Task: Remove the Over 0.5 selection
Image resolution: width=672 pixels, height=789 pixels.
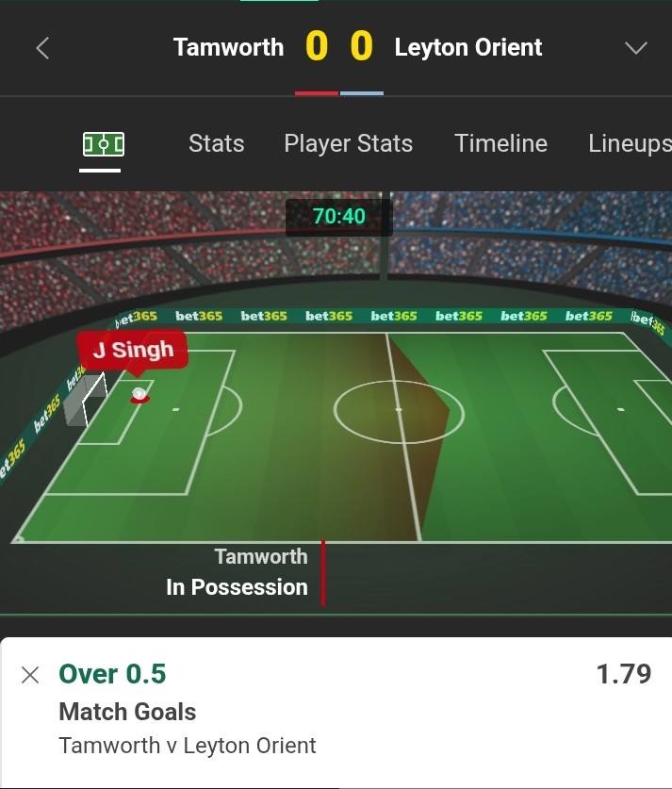Action: tap(30, 675)
